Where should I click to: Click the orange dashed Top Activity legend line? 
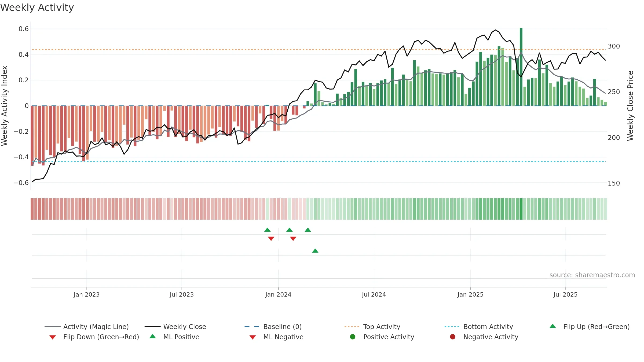[x=352, y=327]
